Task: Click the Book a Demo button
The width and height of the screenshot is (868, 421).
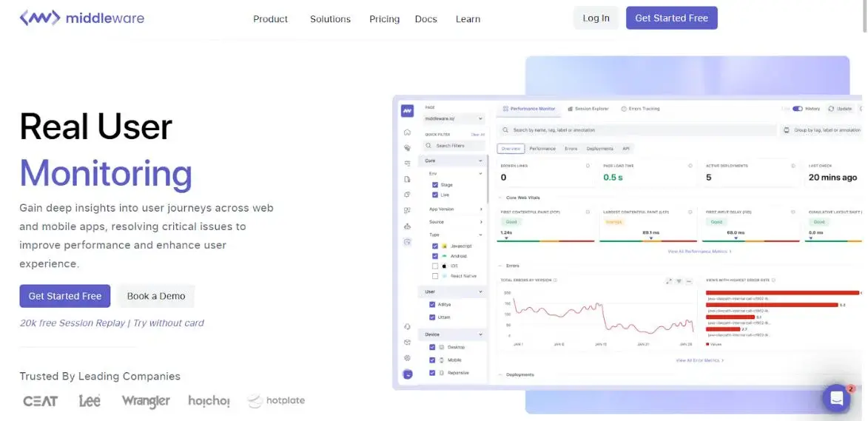Action: [x=156, y=296]
